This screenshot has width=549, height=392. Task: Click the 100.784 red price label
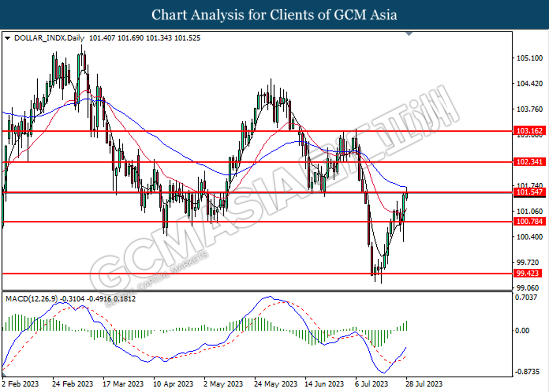point(530,221)
